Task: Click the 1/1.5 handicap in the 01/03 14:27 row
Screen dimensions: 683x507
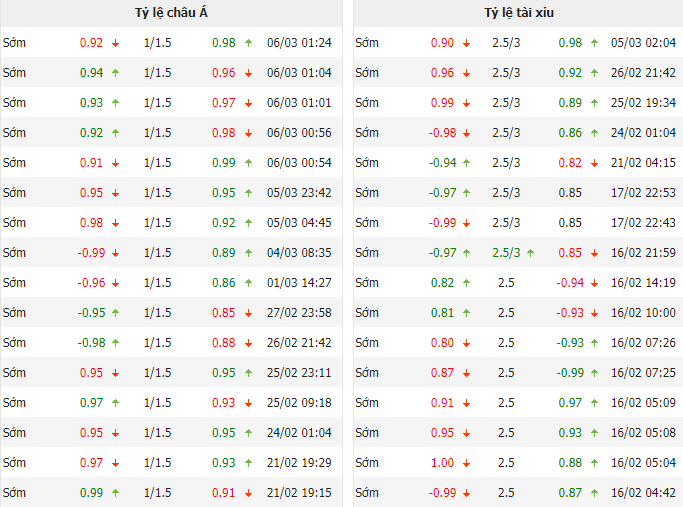Action: [x=157, y=283]
